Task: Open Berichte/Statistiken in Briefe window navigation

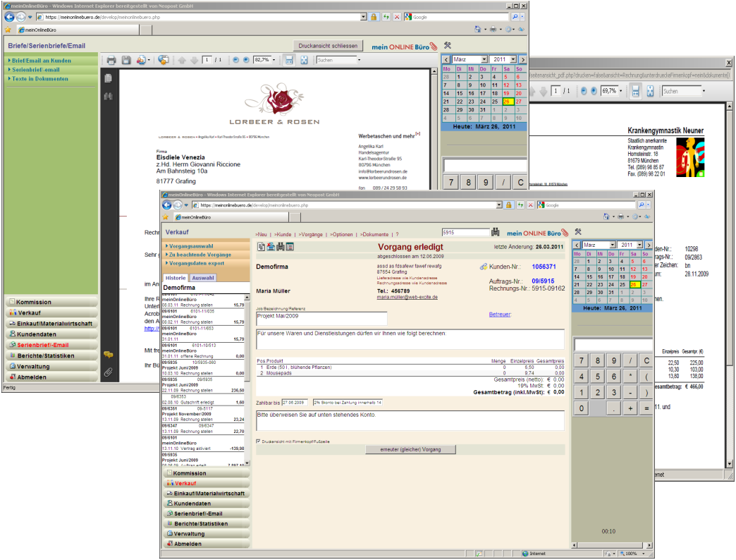Action: tap(51, 355)
